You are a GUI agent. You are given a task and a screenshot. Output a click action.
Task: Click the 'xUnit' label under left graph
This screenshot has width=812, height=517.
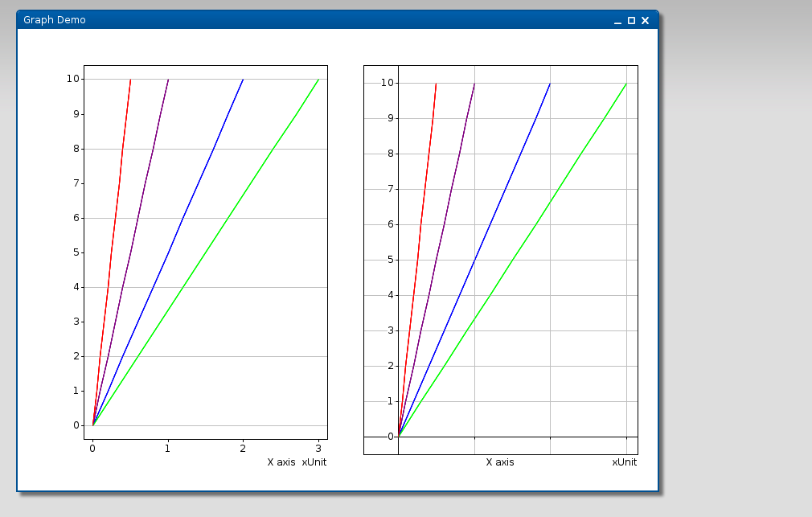[x=314, y=462]
